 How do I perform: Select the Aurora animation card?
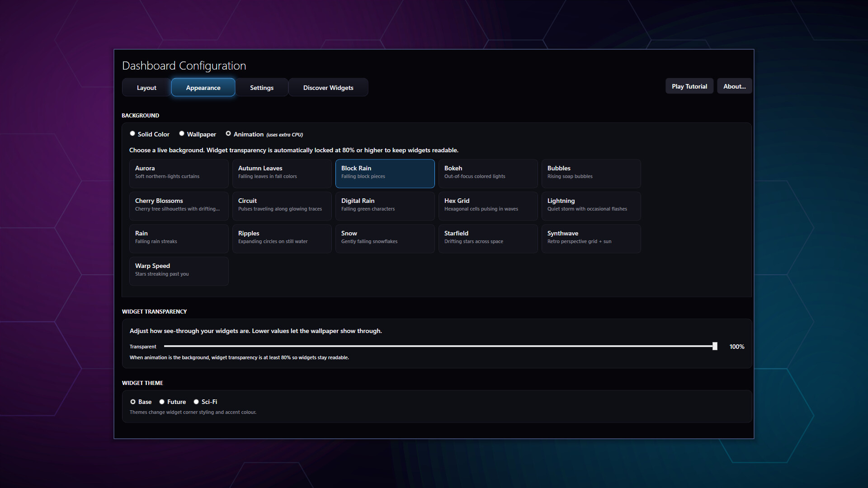point(179,174)
